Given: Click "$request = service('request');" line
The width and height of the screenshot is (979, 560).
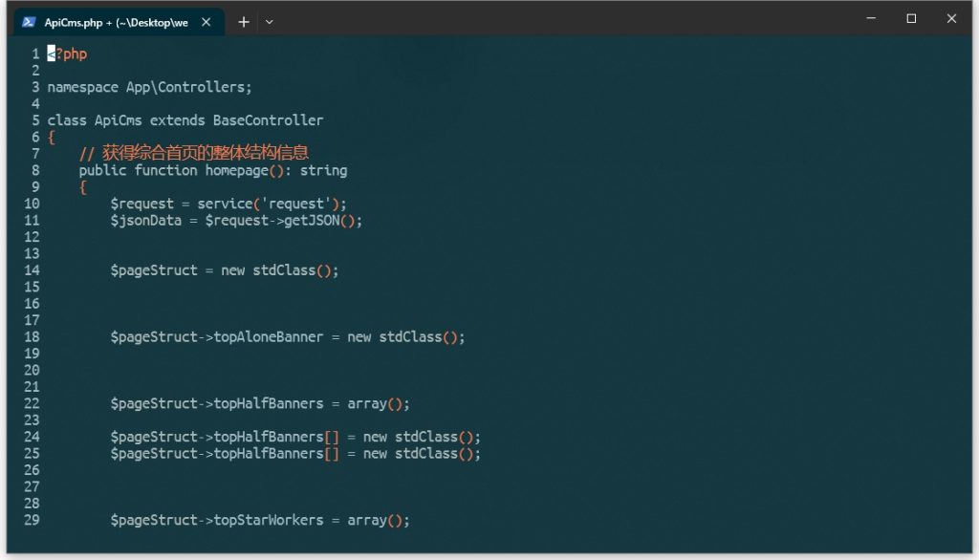Looking at the screenshot, I should pyautogui.click(x=228, y=204).
